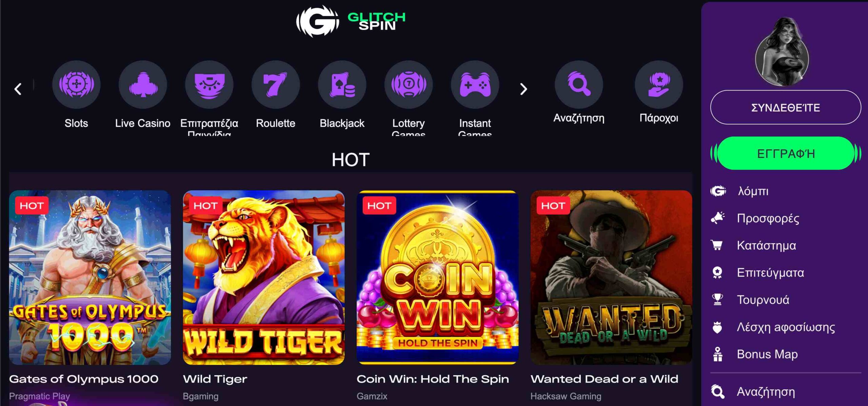Select the Live Casino club icon

[143, 84]
